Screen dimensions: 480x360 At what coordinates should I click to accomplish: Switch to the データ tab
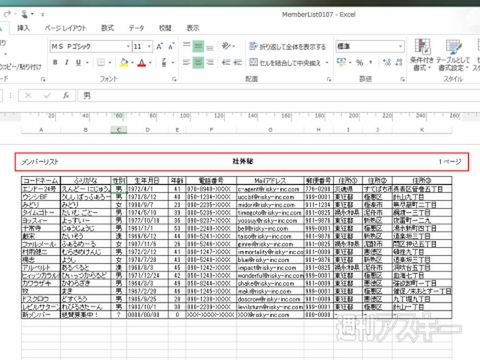(136, 28)
